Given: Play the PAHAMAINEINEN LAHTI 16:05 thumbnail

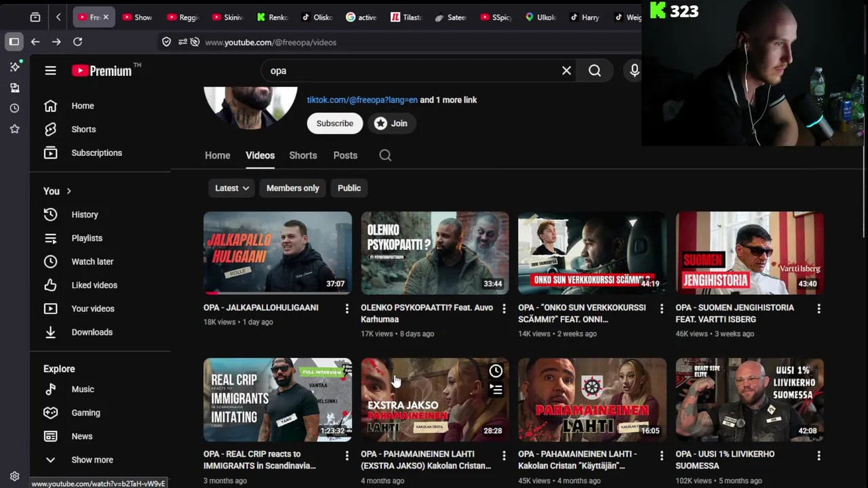Looking at the screenshot, I should (592, 400).
